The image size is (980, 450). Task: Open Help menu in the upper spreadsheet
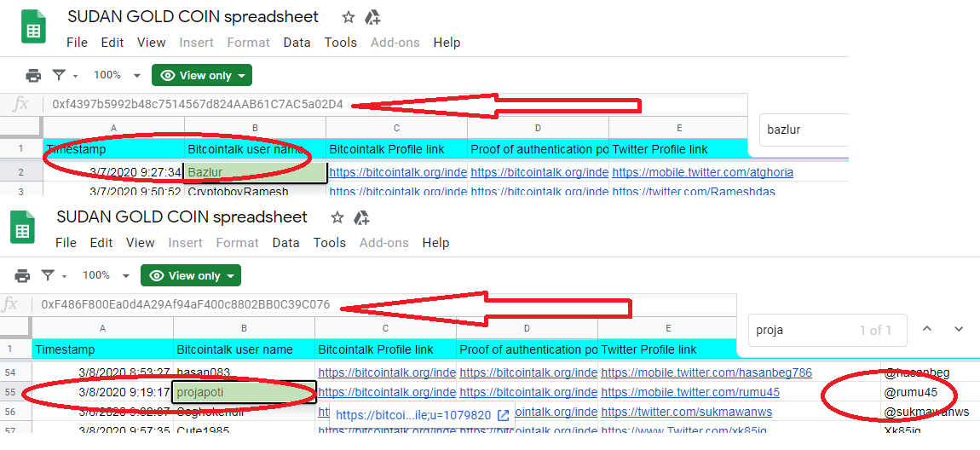click(447, 43)
